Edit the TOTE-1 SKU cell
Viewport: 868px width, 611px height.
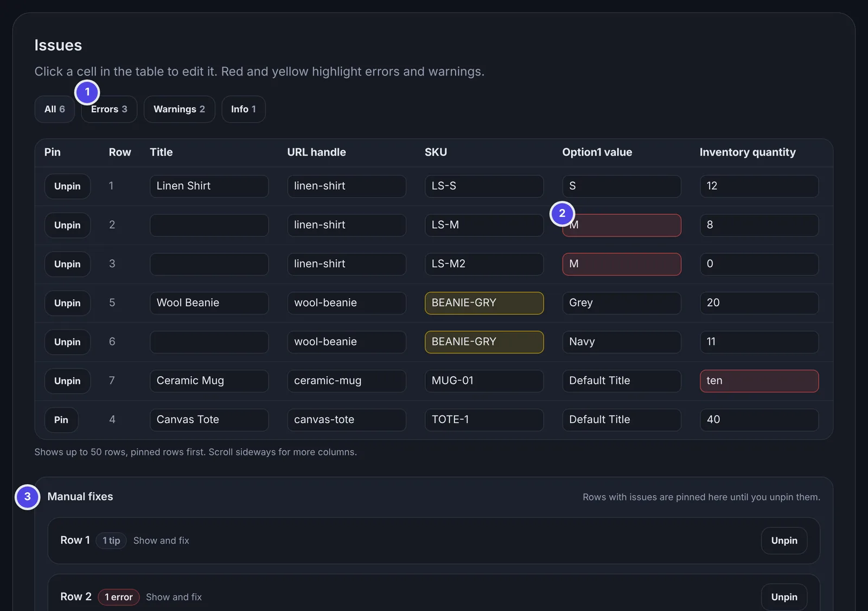coord(484,420)
